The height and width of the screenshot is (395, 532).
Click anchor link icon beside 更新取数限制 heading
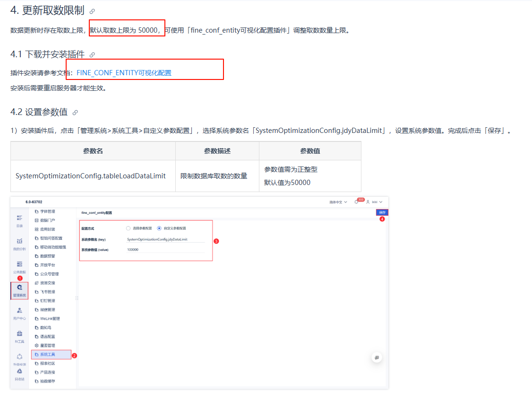tap(92, 11)
